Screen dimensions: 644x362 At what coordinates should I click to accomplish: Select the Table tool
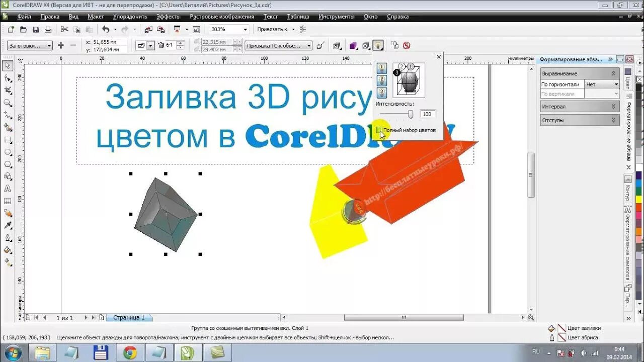click(x=8, y=201)
